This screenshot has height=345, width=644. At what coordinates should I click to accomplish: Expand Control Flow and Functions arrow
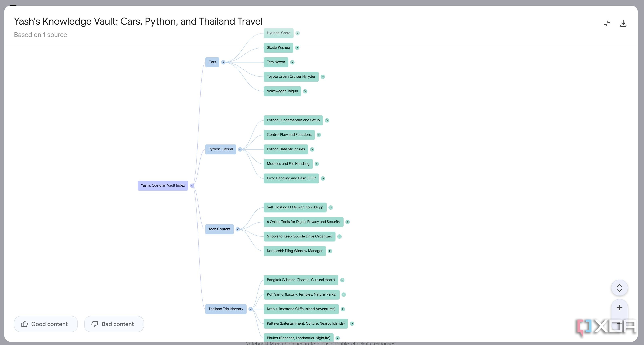point(319,135)
